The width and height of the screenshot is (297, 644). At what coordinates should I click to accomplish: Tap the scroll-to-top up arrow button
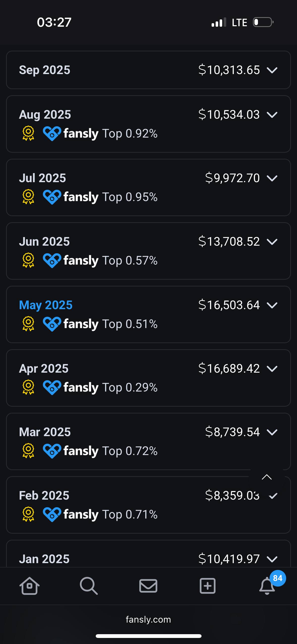[267, 477]
